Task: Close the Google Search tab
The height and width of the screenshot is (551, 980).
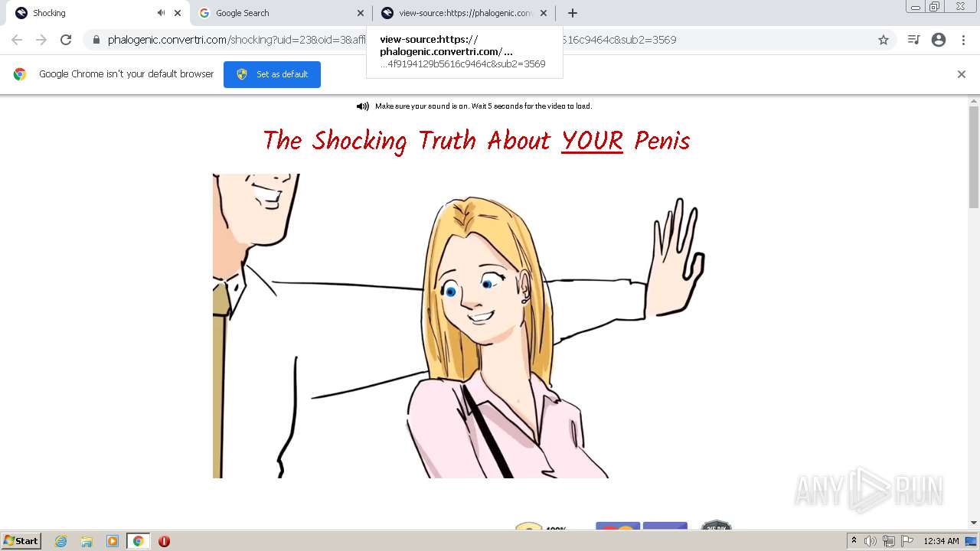Action: [361, 13]
